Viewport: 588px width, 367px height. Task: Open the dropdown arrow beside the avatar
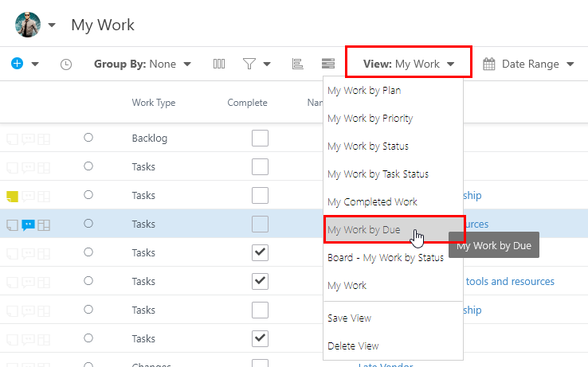[x=52, y=25]
